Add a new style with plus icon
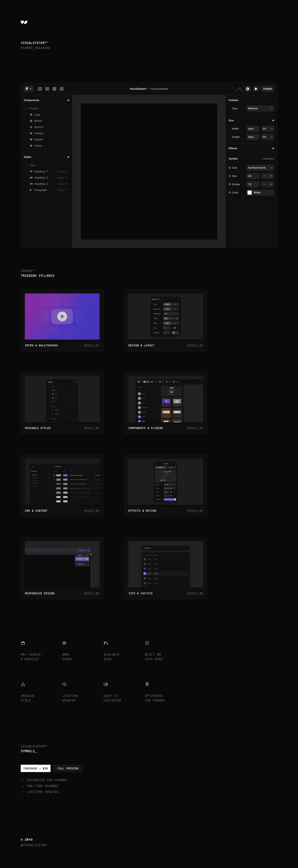 pyautogui.click(x=68, y=157)
